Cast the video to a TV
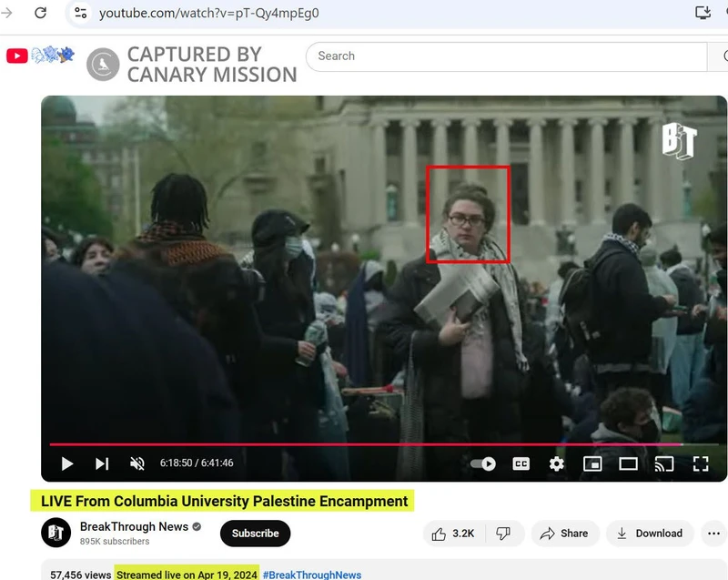728x580 pixels. pos(664,463)
